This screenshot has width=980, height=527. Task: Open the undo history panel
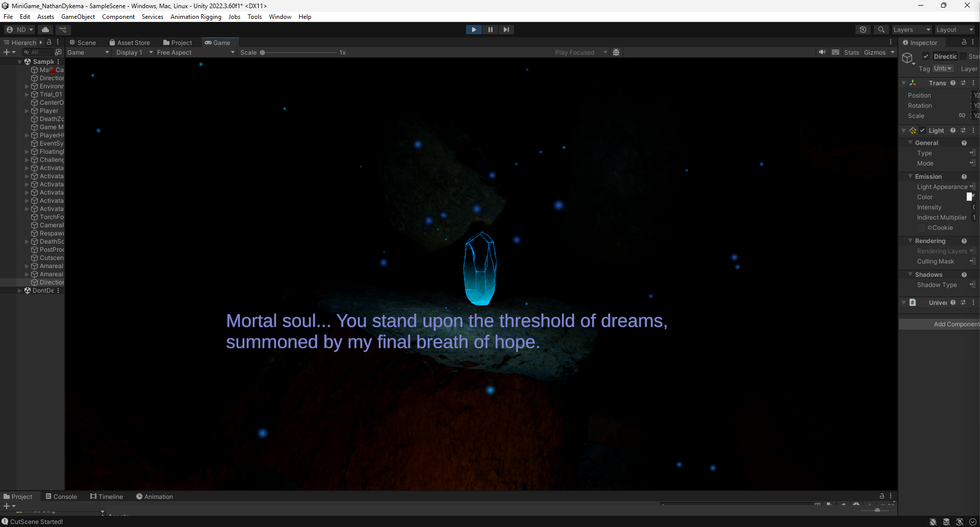(x=863, y=30)
